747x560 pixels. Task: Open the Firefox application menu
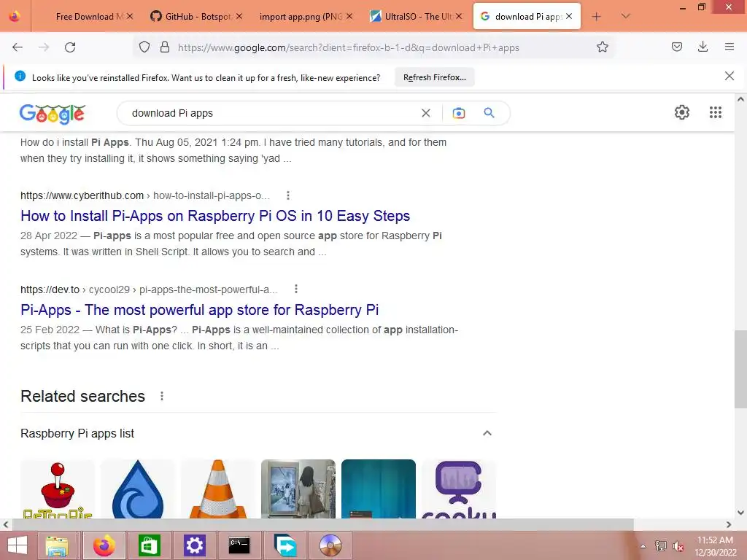pos(729,47)
